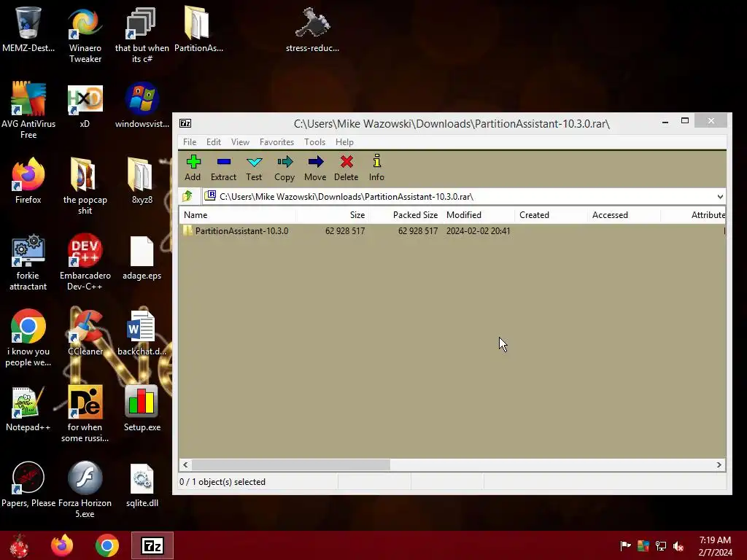Run the Test archive tool

(x=254, y=168)
